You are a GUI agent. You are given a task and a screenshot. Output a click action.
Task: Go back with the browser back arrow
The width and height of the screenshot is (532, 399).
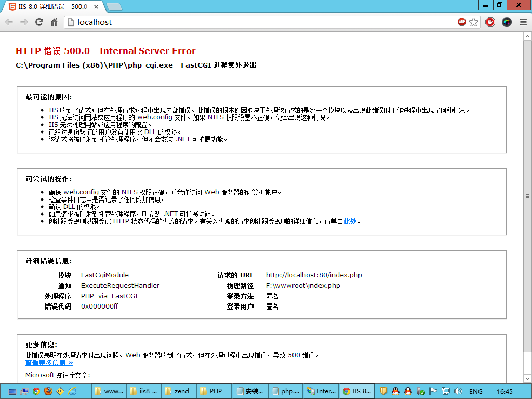tap(9, 22)
